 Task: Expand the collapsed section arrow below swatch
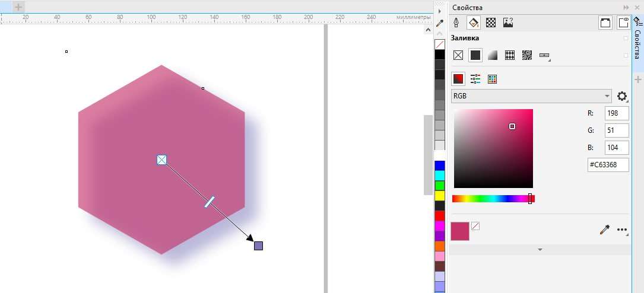pyautogui.click(x=540, y=250)
